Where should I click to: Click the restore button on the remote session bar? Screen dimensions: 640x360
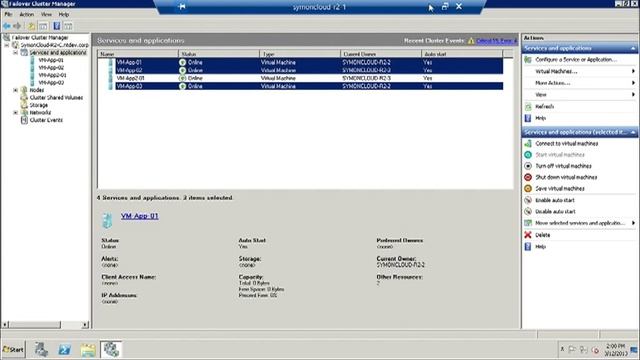pos(445,7)
